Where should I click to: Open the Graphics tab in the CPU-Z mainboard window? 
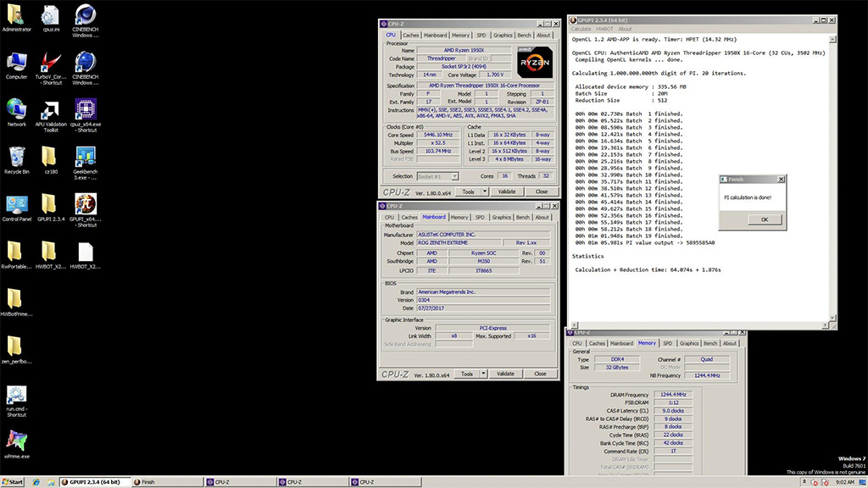(502, 218)
